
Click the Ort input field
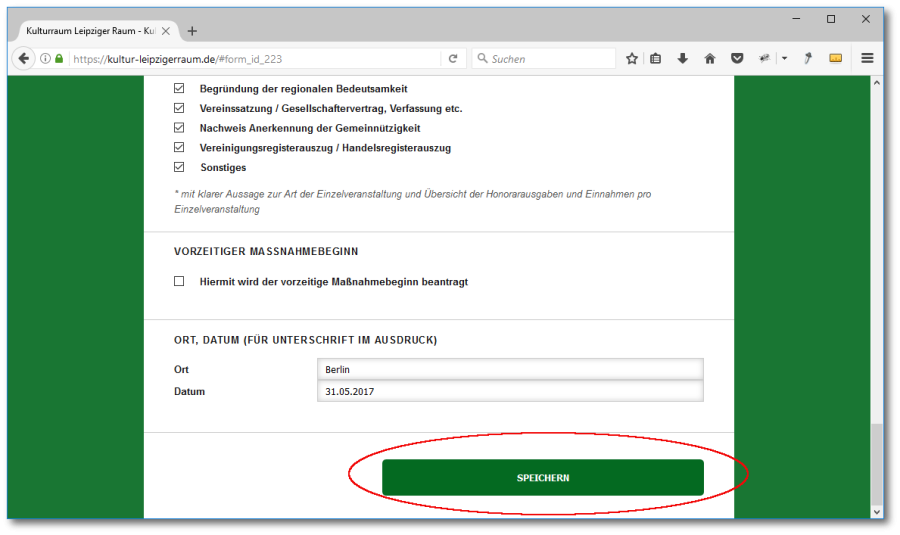510,369
